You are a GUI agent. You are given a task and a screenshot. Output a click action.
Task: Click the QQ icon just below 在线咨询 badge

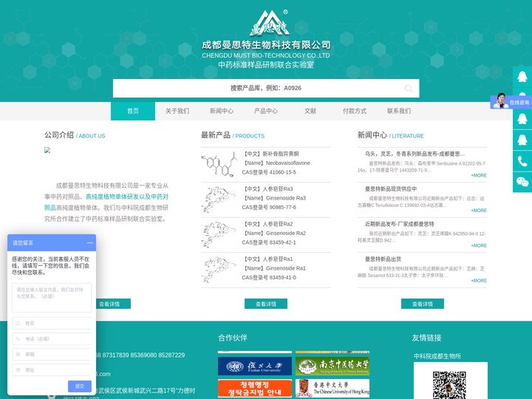pyautogui.click(x=522, y=119)
